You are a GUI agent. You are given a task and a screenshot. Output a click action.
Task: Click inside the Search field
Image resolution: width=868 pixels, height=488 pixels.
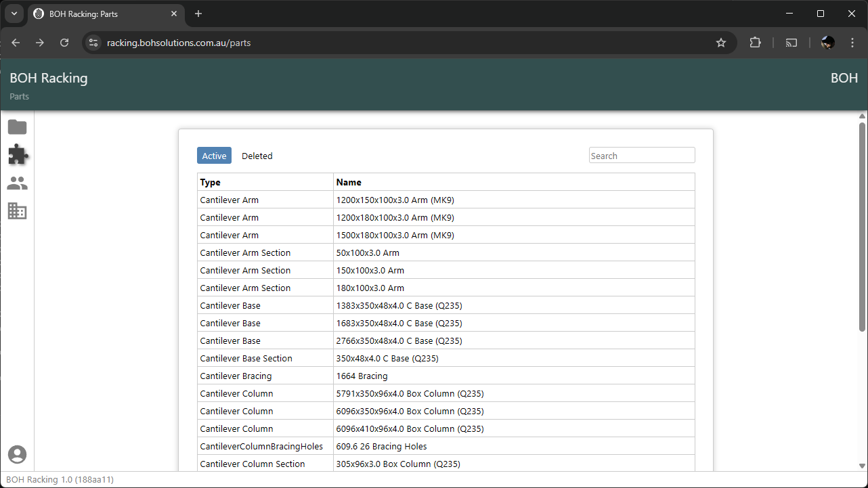click(641, 156)
